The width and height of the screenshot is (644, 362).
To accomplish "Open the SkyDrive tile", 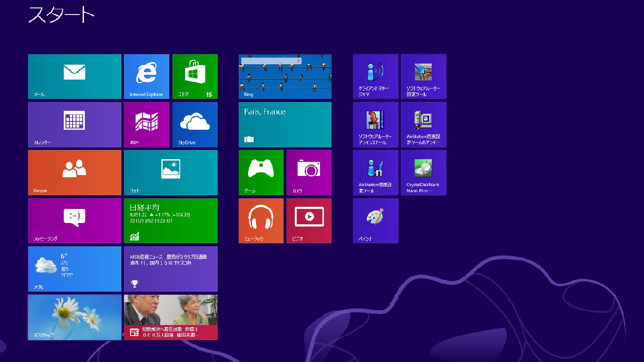I will (195, 124).
